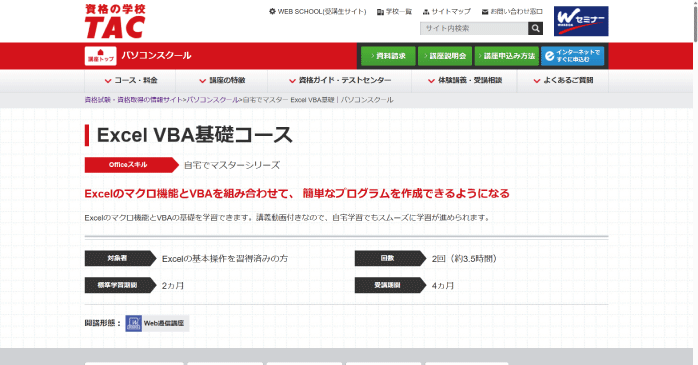
Task: Open the お問い合わせ窓口 link
Action: pos(516,12)
